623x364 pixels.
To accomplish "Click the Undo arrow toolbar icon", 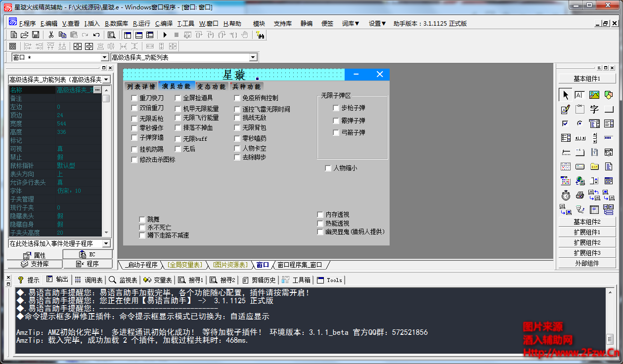I will [x=96, y=35].
